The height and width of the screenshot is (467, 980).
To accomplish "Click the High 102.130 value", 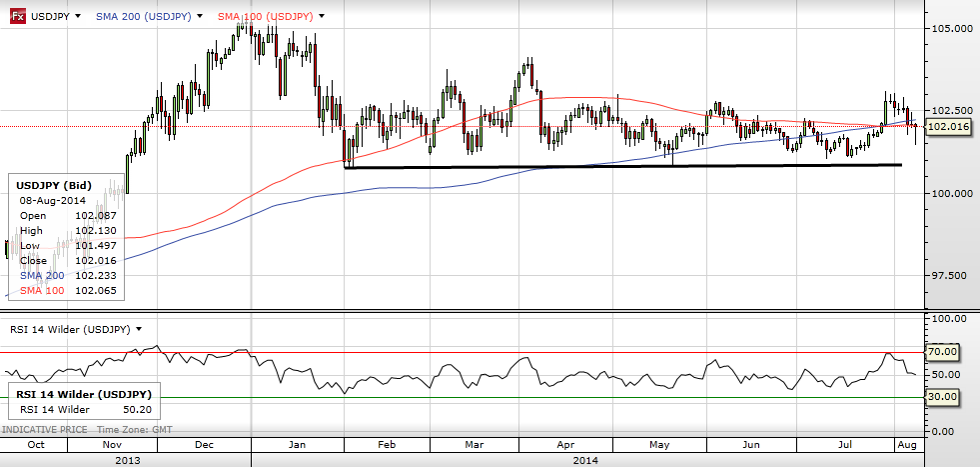I will (x=96, y=230).
